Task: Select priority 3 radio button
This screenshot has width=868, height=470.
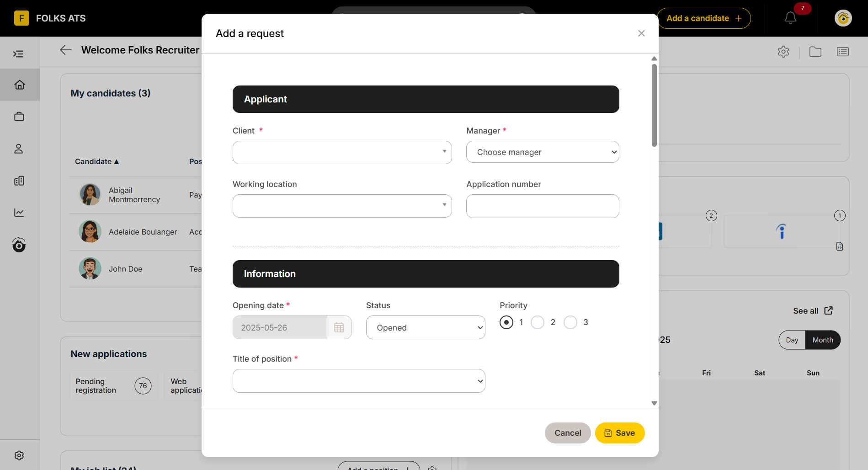Action: [570, 322]
